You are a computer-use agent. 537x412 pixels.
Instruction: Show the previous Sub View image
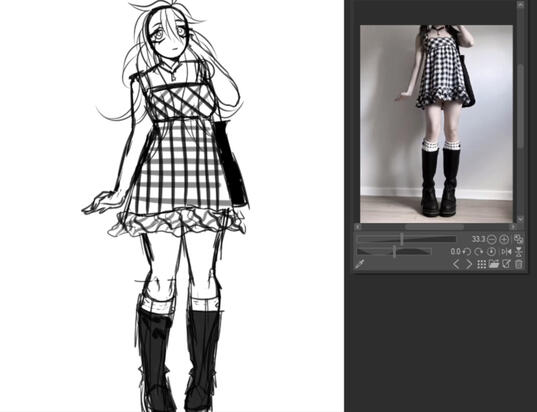click(456, 264)
